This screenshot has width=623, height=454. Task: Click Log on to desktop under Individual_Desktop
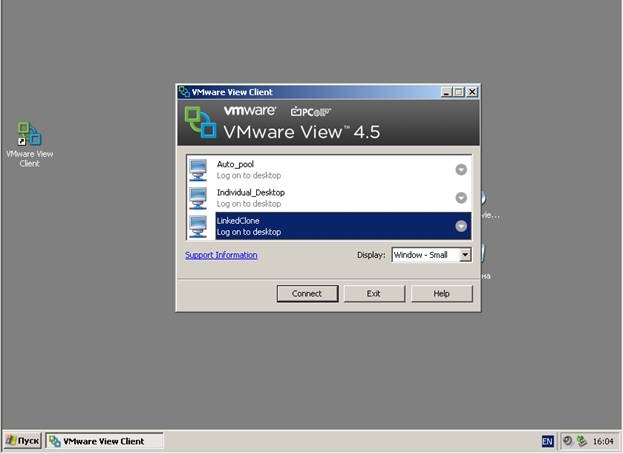[249, 204]
